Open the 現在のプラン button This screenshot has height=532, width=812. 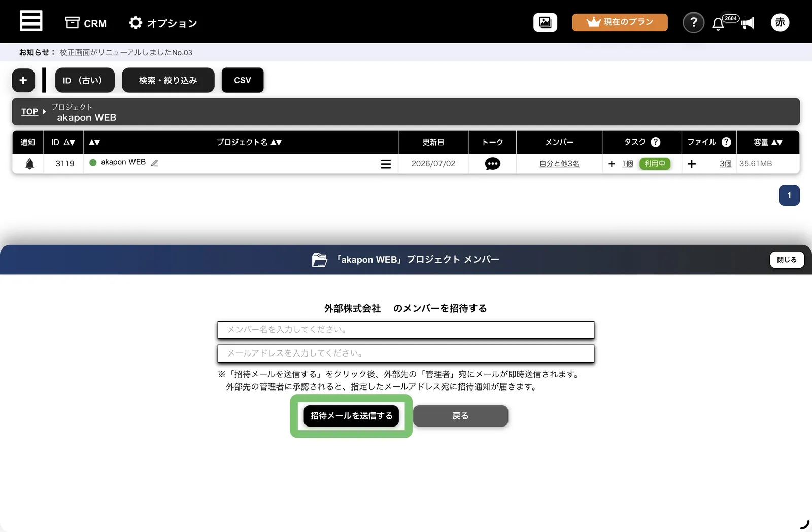(x=620, y=22)
